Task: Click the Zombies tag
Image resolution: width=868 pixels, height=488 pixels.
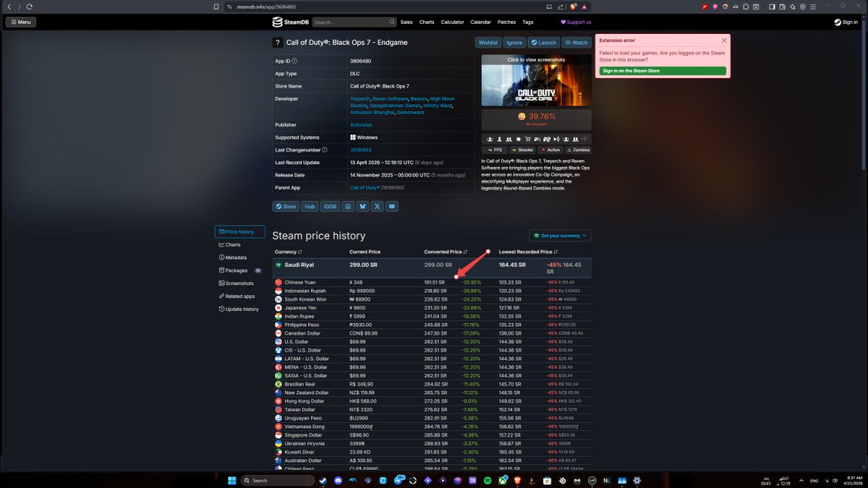Action: (579, 150)
